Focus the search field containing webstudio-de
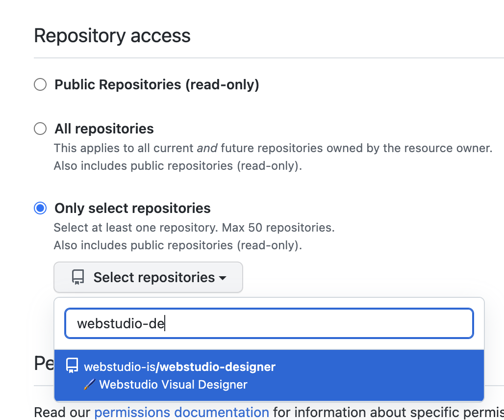 click(269, 323)
